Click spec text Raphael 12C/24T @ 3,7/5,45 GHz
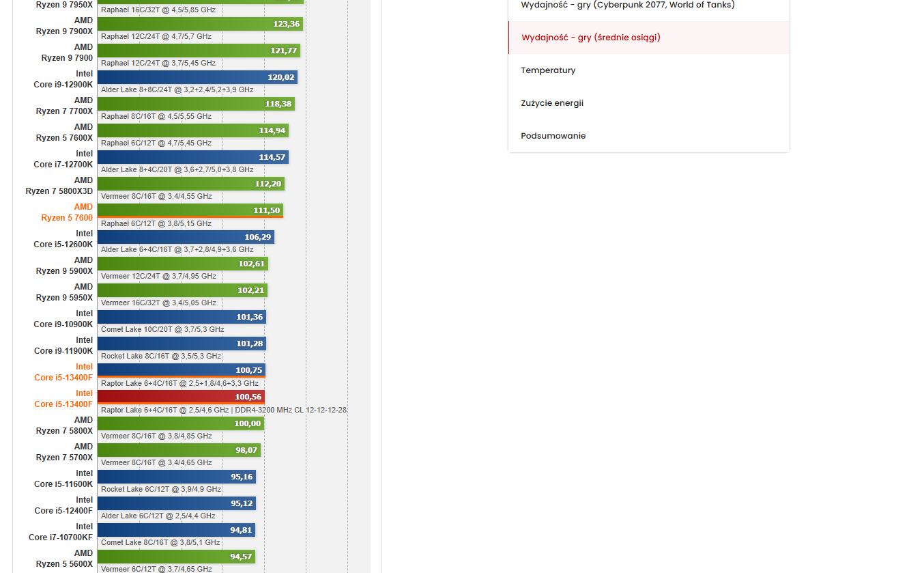Viewport: 924px width, 573px height. 158,63
